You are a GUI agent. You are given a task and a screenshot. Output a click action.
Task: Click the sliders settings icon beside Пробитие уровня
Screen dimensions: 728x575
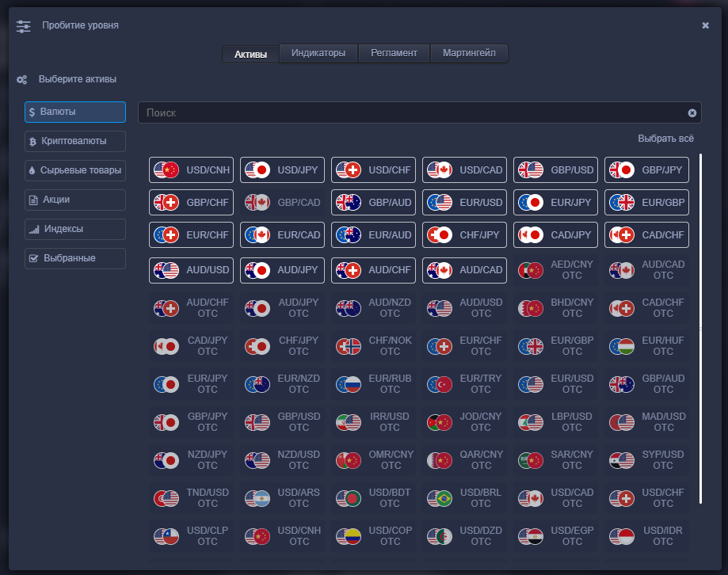(23, 26)
